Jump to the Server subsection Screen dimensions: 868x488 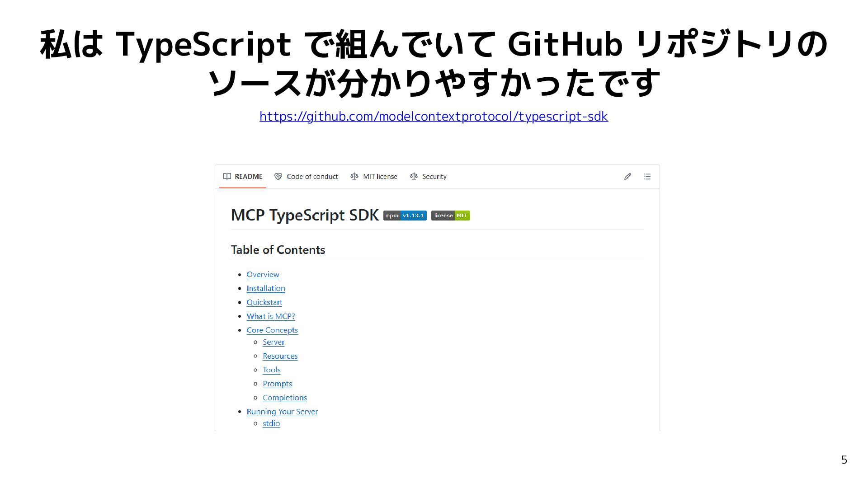pos(274,342)
